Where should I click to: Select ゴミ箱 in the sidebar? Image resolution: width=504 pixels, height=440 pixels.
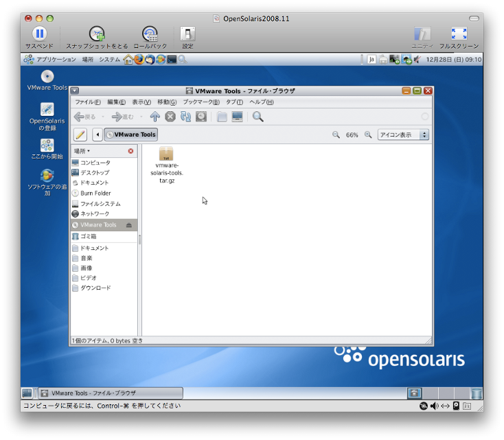pyautogui.click(x=104, y=237)
